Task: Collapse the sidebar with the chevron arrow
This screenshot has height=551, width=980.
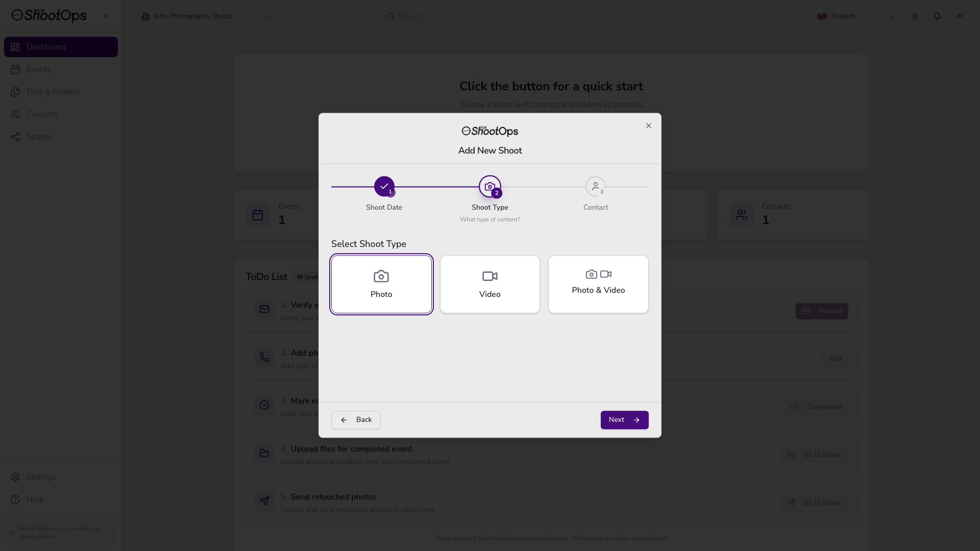Action: tap(106, 16)
